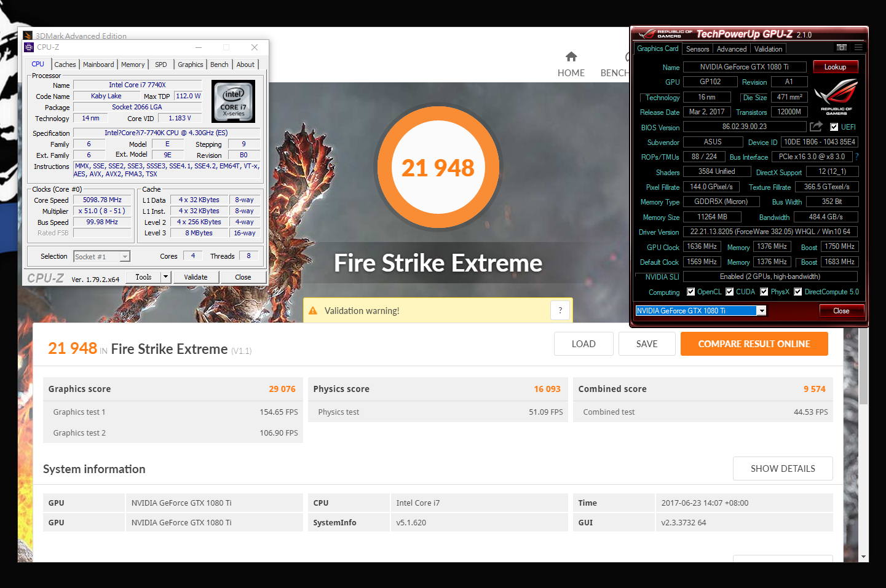Open the SPD tab in CPU-Z

pos(161,65)
